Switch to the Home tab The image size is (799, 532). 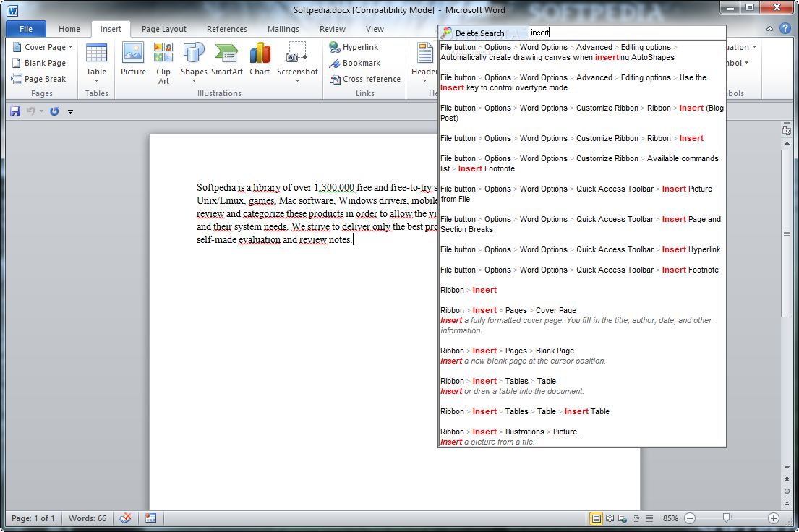(69, 29)
